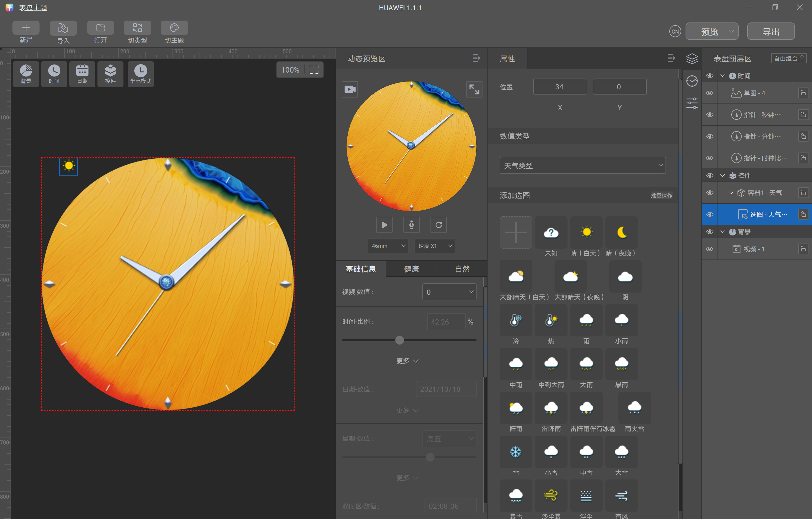Click the 时间-比例 slider handle
Screen dimensions: 812x519
click(400, 340)
